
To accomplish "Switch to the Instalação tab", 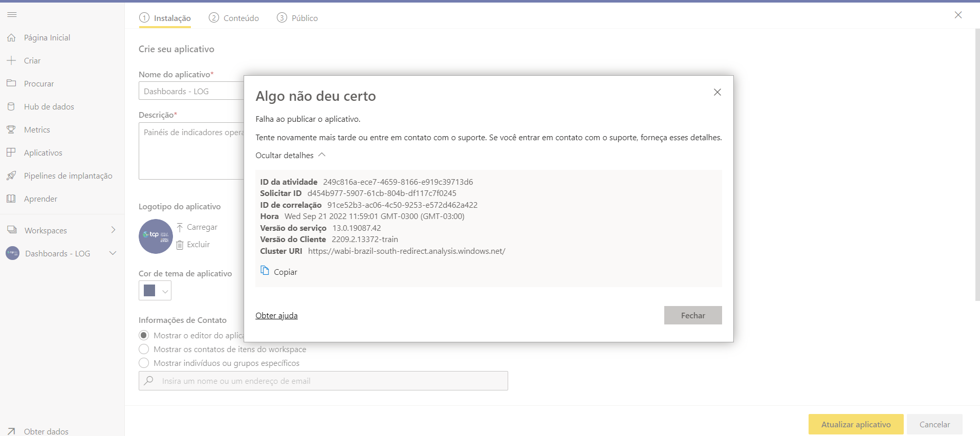I will click(x=165, y=18).
